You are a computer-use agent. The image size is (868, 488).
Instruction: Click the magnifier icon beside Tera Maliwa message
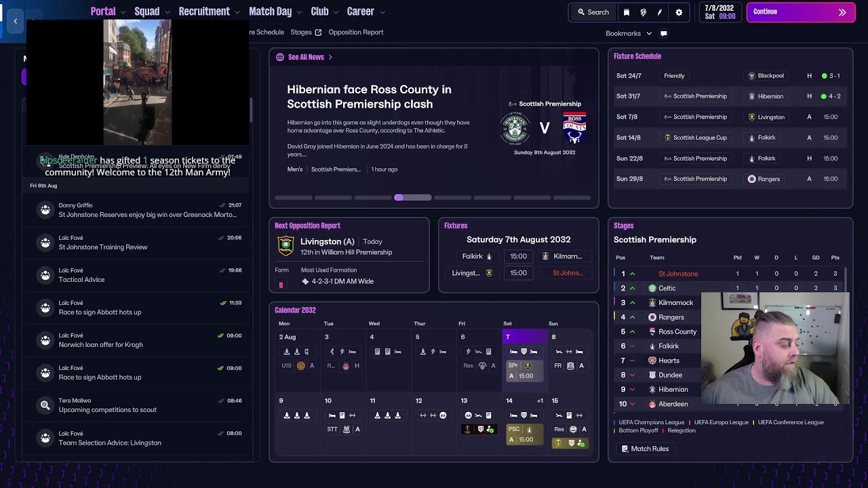(x=45, y=405)
